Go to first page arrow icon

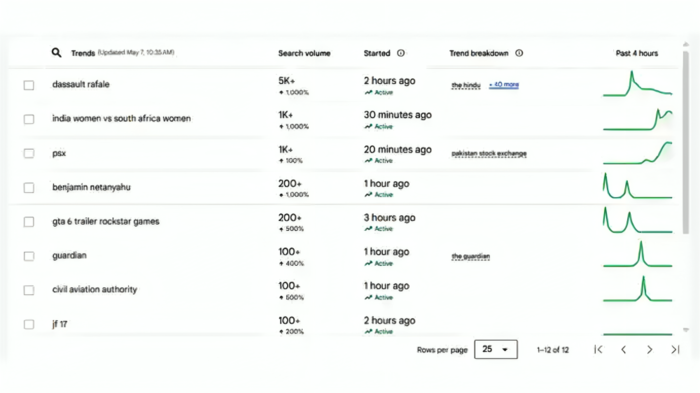coord(598,350)
